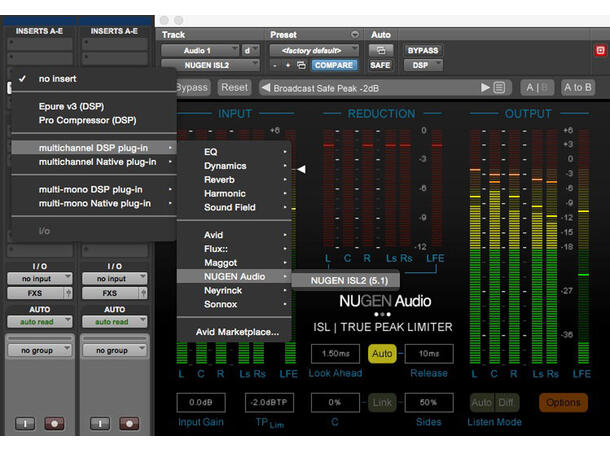Open second channel 'auto read' dropdown
Image resolution: width=610 pixels, height=450 pixels.
click(x=114, y=322)
